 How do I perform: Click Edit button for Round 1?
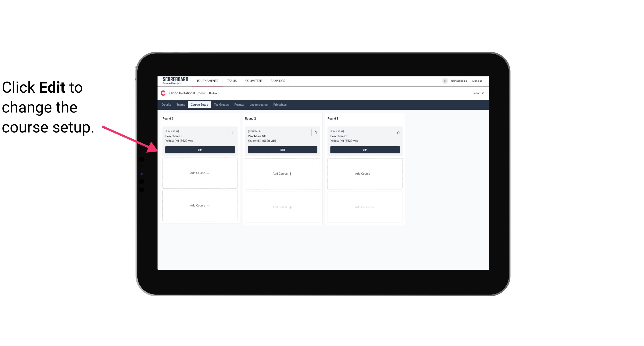pyautogui.click(x=200, y=150)
